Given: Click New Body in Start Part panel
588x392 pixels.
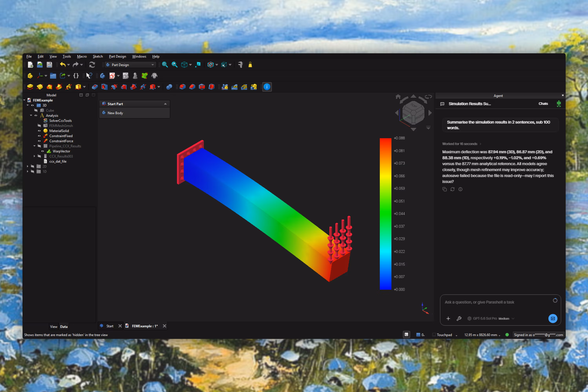Looking at the screenshot, I should (115, 113).
